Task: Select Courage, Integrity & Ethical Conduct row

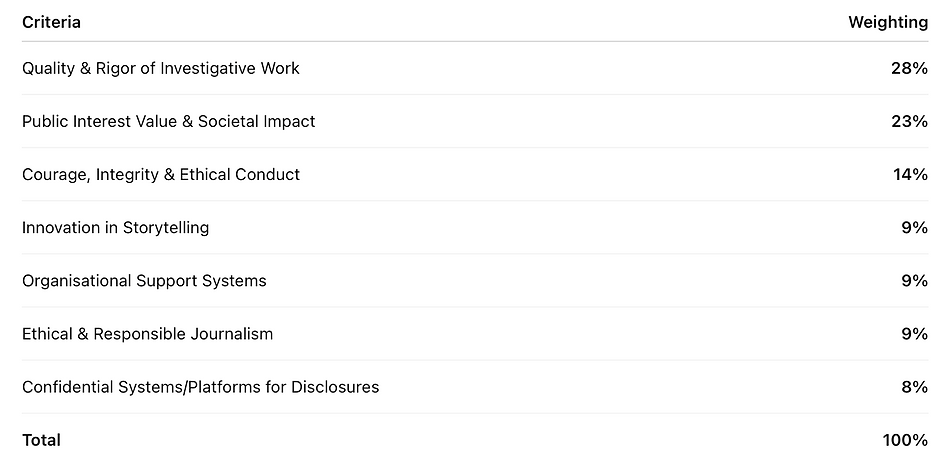Action: [x=160, y=174]
